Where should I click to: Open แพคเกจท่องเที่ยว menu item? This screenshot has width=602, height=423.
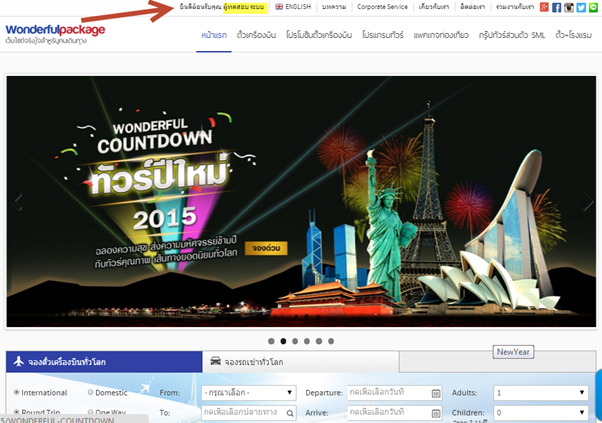tap(441, 35)
